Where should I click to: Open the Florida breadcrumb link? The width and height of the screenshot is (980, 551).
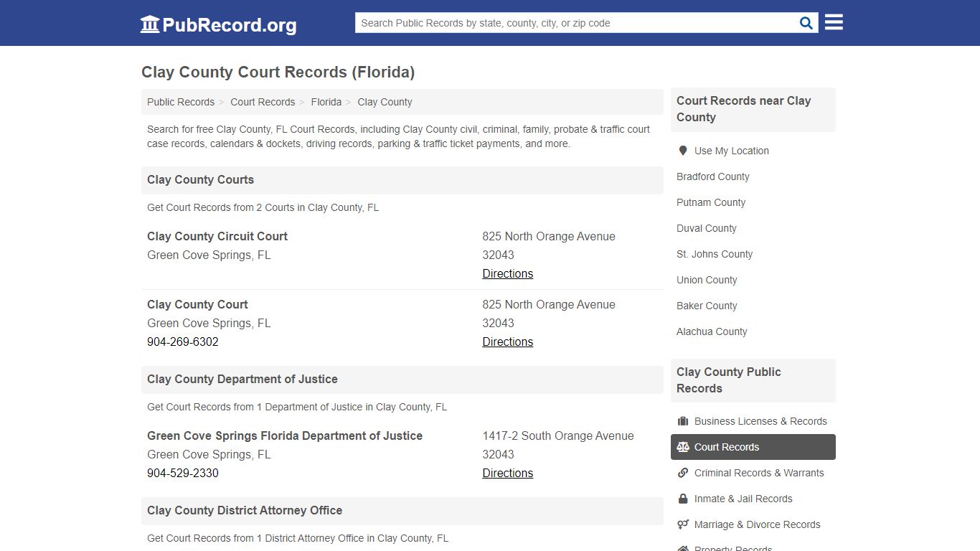pos(326,102)
